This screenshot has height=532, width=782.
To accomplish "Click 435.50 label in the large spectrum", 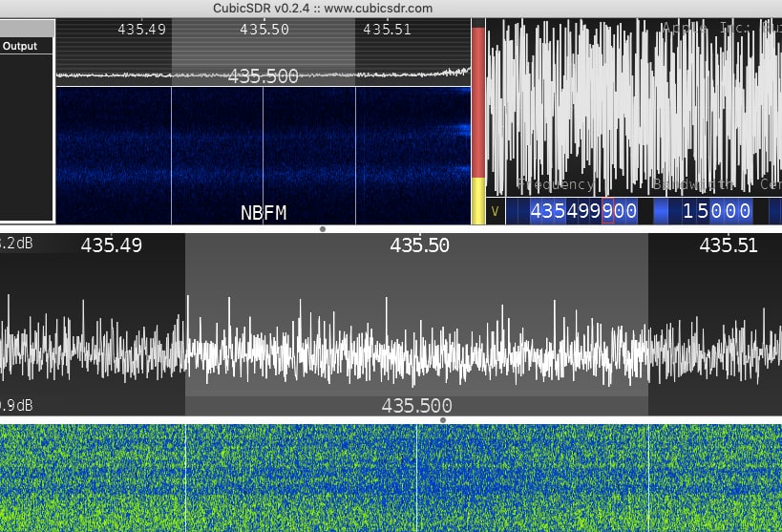I will 419,245.
